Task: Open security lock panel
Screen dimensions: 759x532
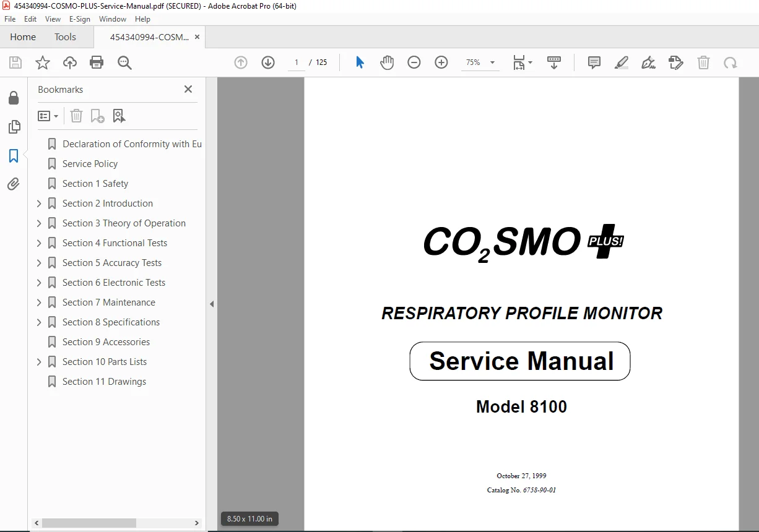Action: tap(14, 98)
